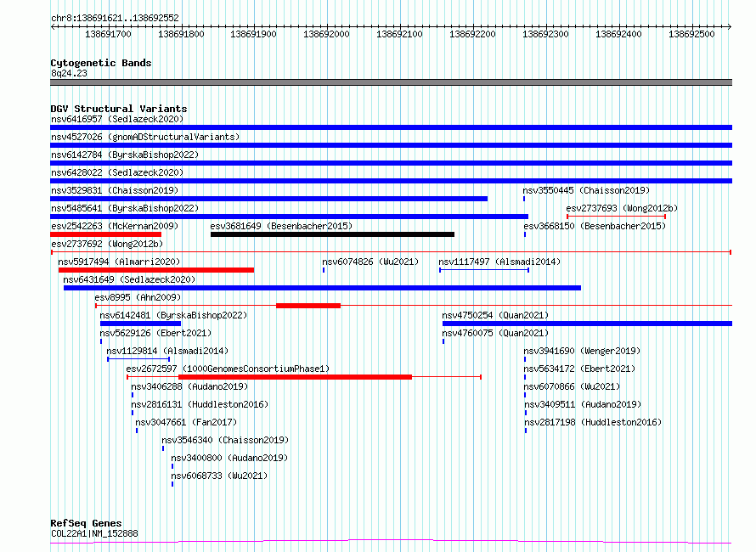This screenshot has height=552, width=756.
Task: Click the blue nsv6431649 Sedlazeck2020 bar
Action: [322, 288]
